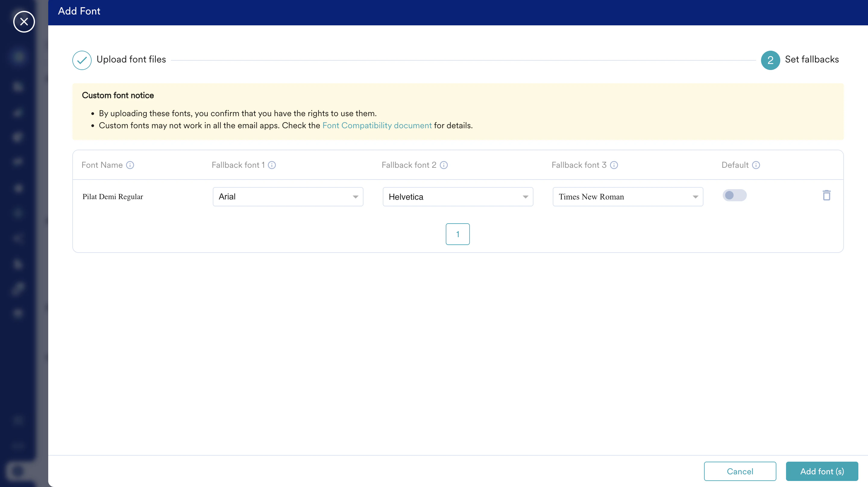Click the Fallback font 2 info icon
The width and height of the screenshot is (868, 487).
(444, 165)
